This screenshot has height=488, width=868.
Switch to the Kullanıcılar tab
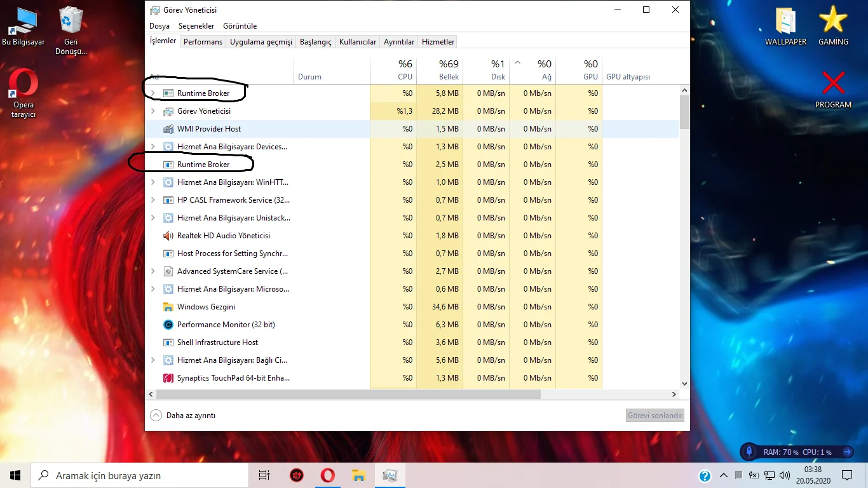click(358, 42)
